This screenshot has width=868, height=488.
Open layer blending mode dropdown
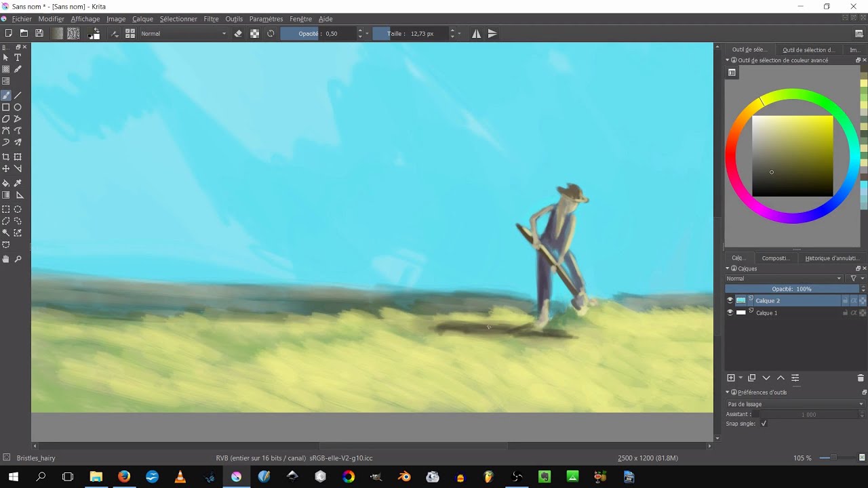[784, 279]
